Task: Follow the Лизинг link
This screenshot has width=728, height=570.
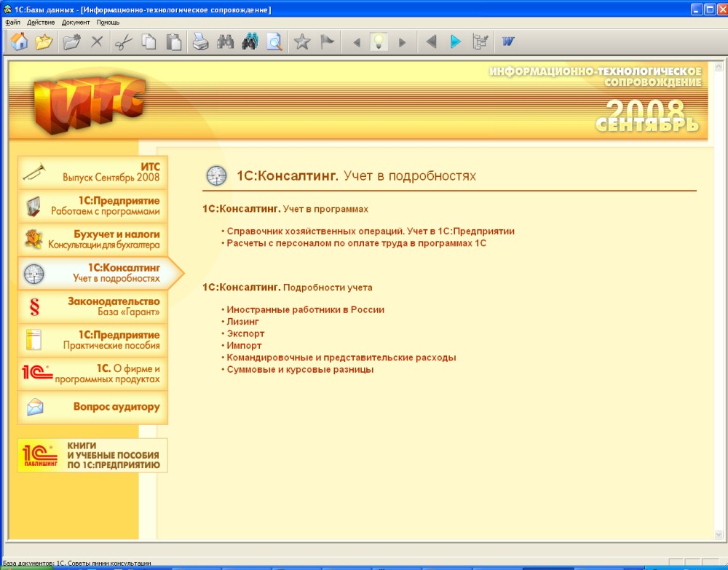Action: tap(242, 322)
